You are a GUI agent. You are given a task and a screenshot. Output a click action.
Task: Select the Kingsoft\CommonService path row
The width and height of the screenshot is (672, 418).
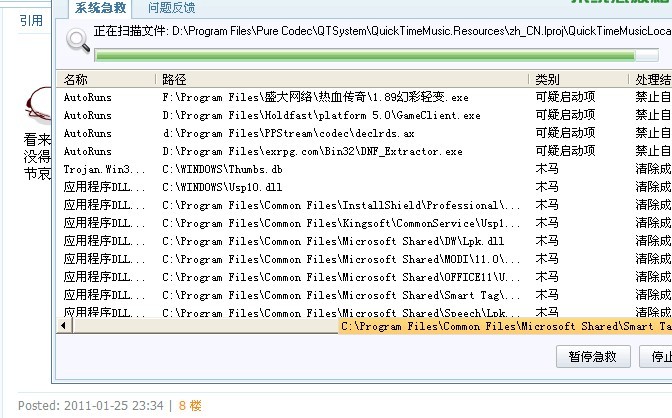pyautogui.click(x=341, y=223)
